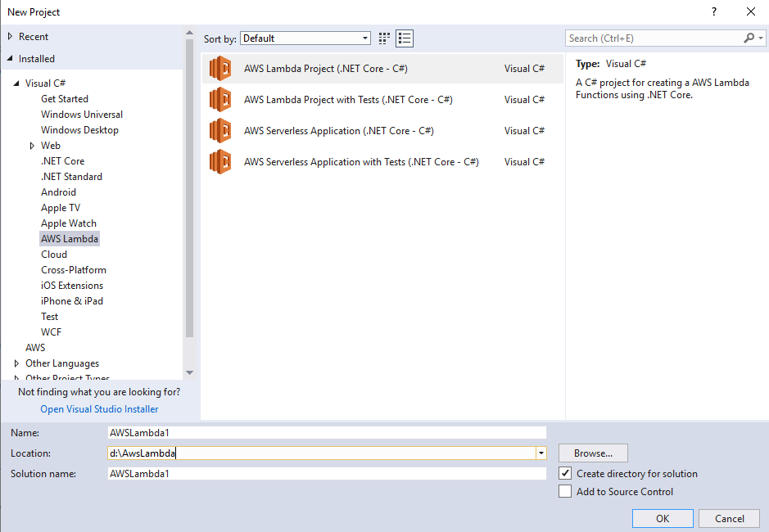Collapse the Visual C# node
Screen dimensions: 769x532
pyautogui.click(x=16, y=83)
